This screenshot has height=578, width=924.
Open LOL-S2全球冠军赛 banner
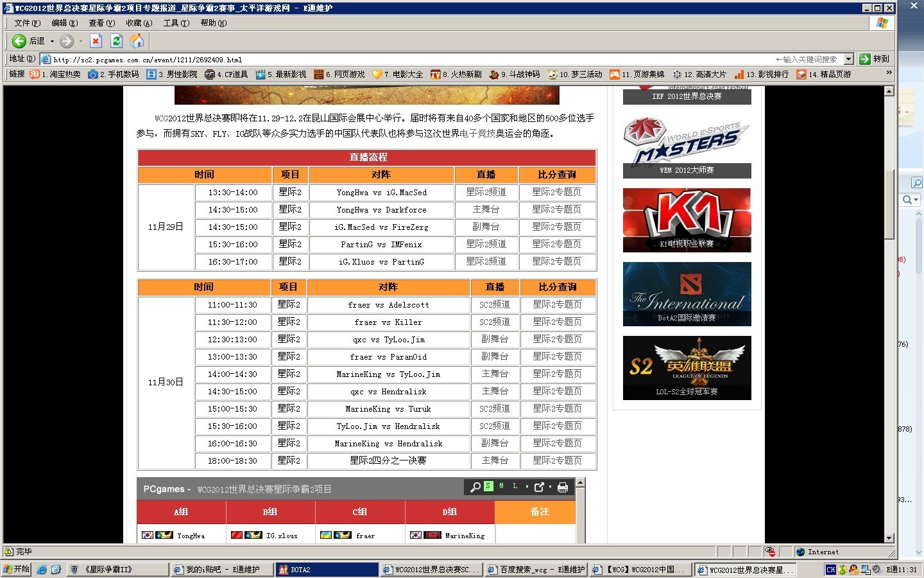[687, 368]
